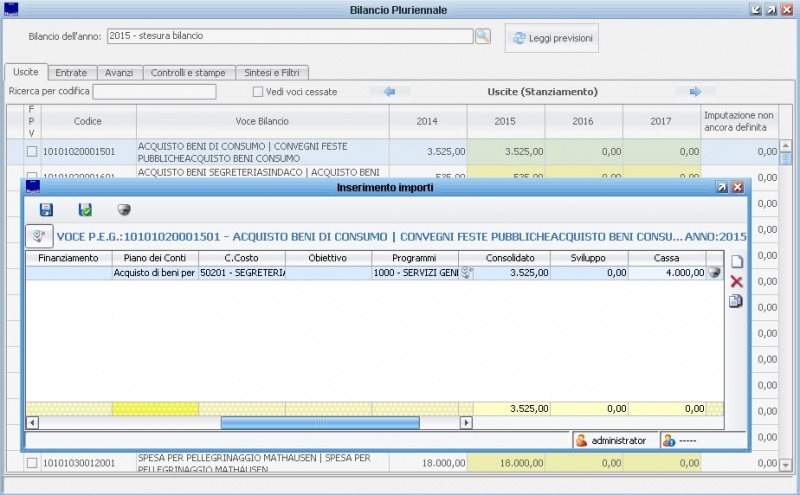Click the Leggi previsioni button
The height and width of the screenshot is (495, 800).
[552, 39]
